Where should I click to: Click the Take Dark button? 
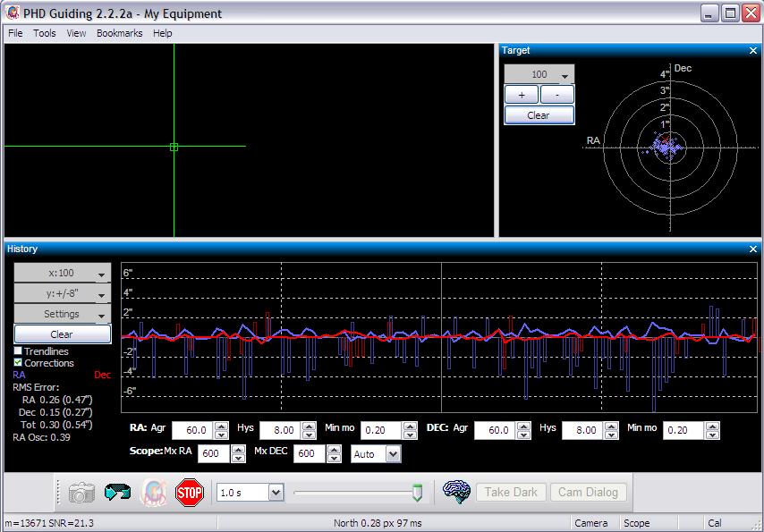(511, 492)
